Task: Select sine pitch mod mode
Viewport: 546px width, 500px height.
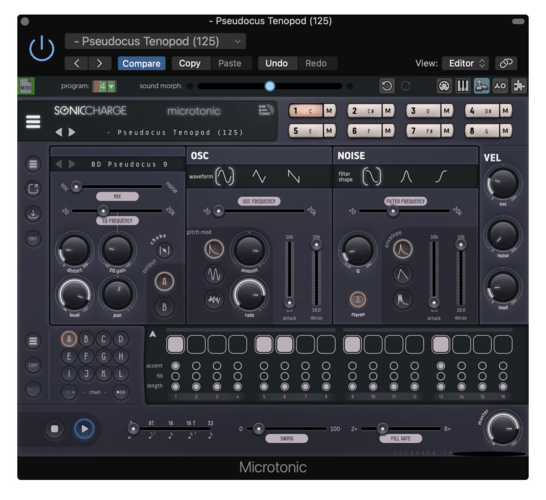Action: pyautogui.click(x=214, y=274)
